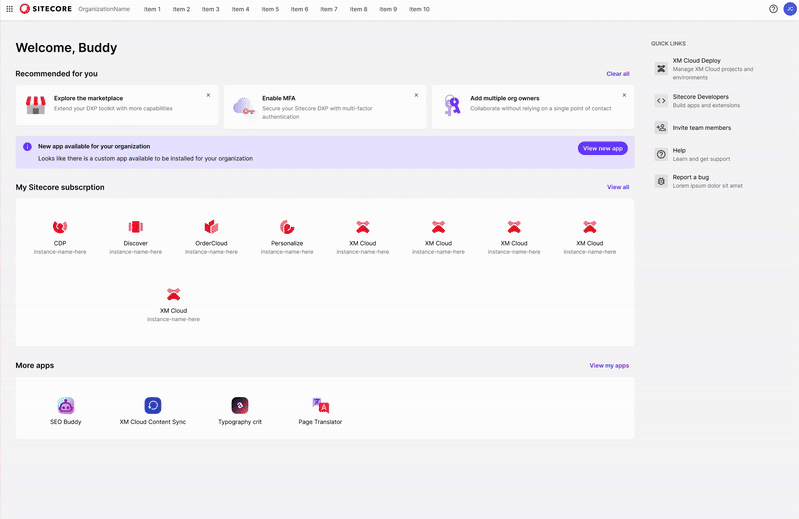Launch the SEO Buddy app

(66, 406)
